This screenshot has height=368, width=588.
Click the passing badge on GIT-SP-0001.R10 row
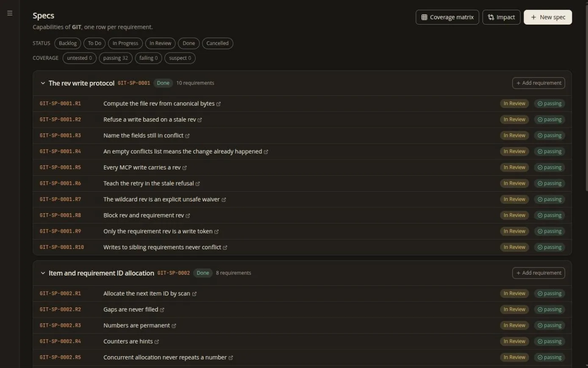[x=549, y=247]
